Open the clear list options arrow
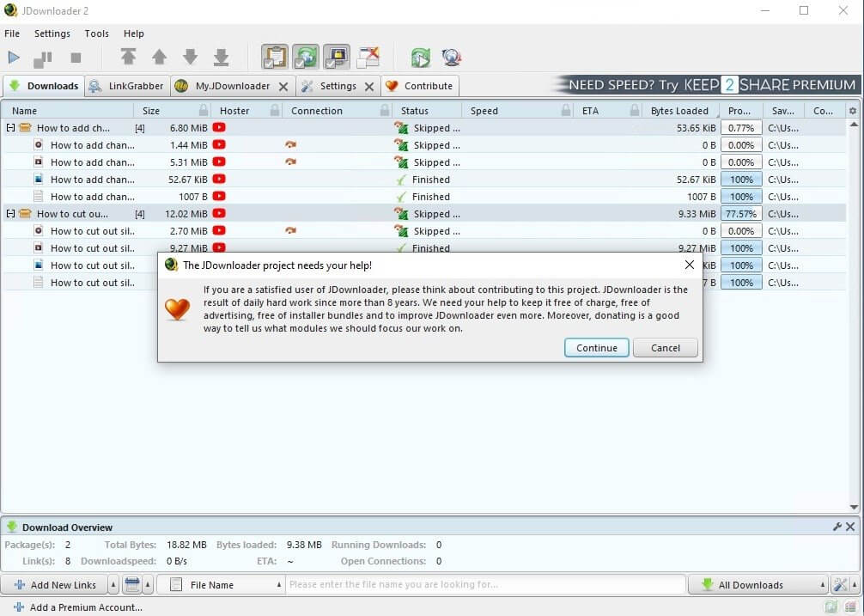Image resolution: width=864 pixels, height=616 pixels. (148, 585)
